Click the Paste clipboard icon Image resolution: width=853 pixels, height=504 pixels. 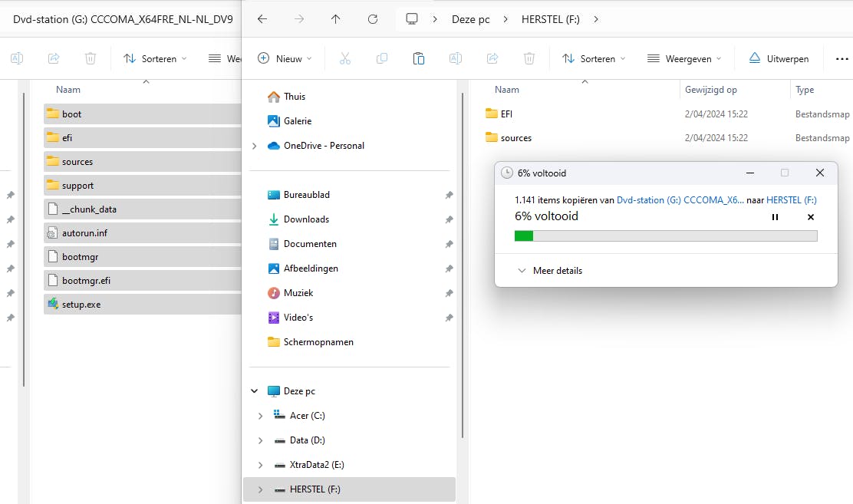point(418,58)
